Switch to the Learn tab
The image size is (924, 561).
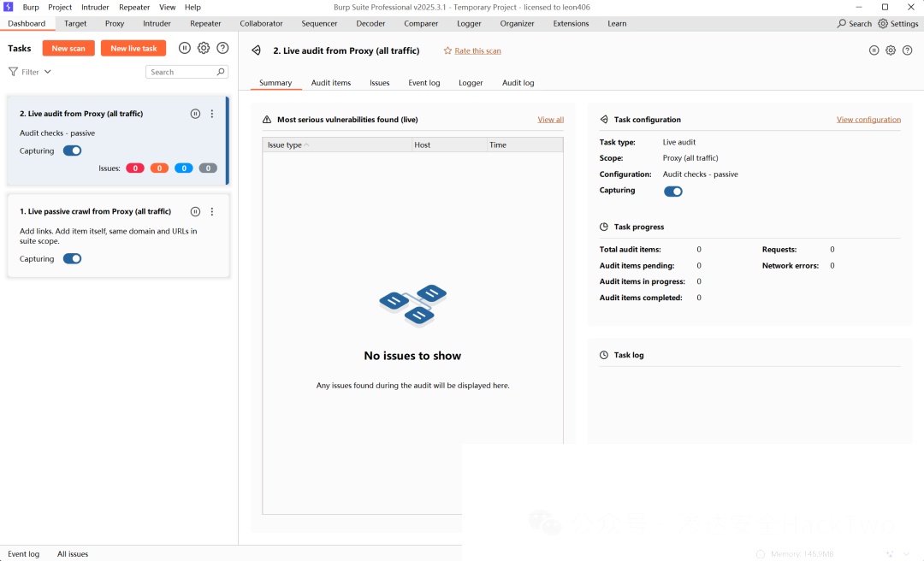(617, 24)
